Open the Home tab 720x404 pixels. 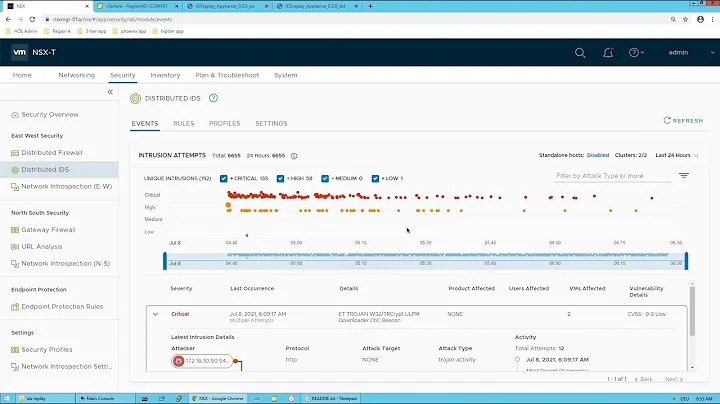pos(22,75)
